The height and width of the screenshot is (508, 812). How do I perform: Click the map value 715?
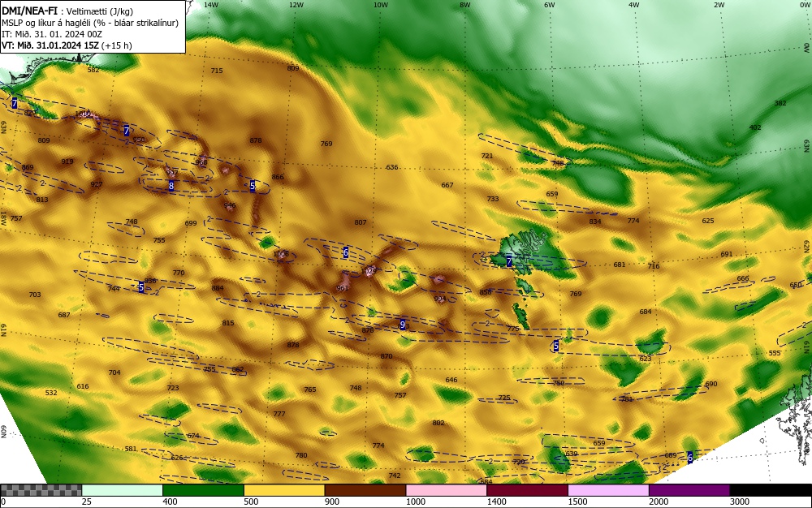coord(217,71)
